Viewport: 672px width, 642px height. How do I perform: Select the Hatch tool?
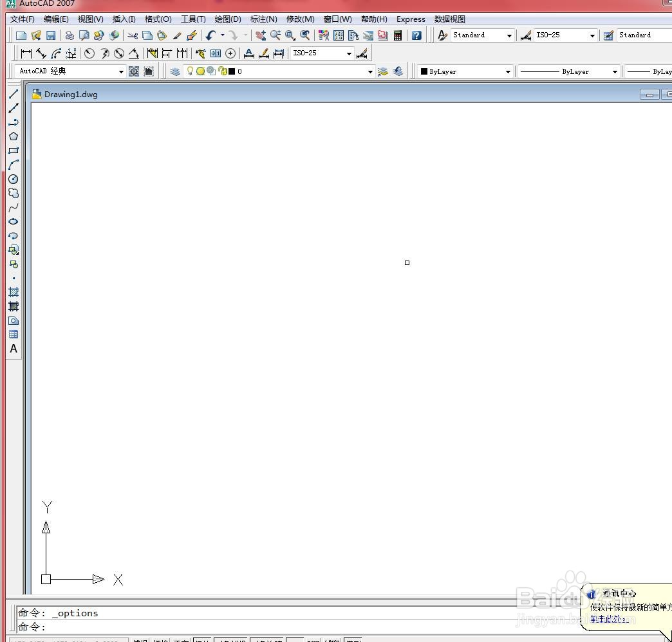click(14, 292)
